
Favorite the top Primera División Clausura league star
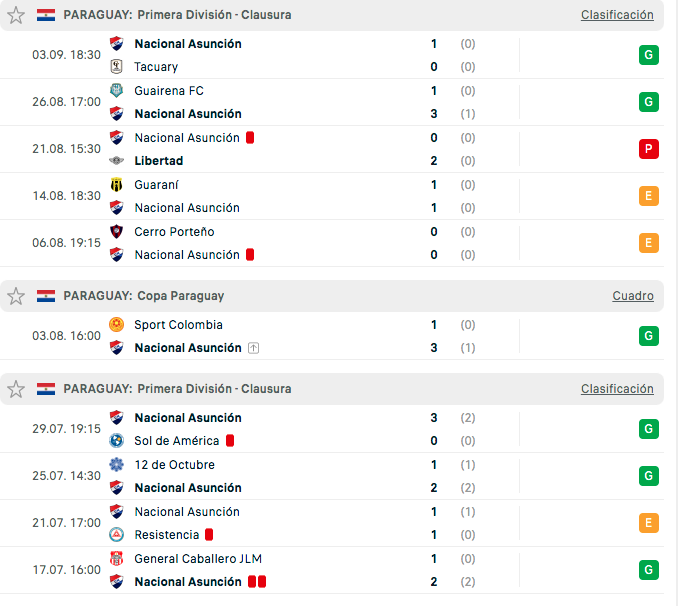(x=16, y=15)
